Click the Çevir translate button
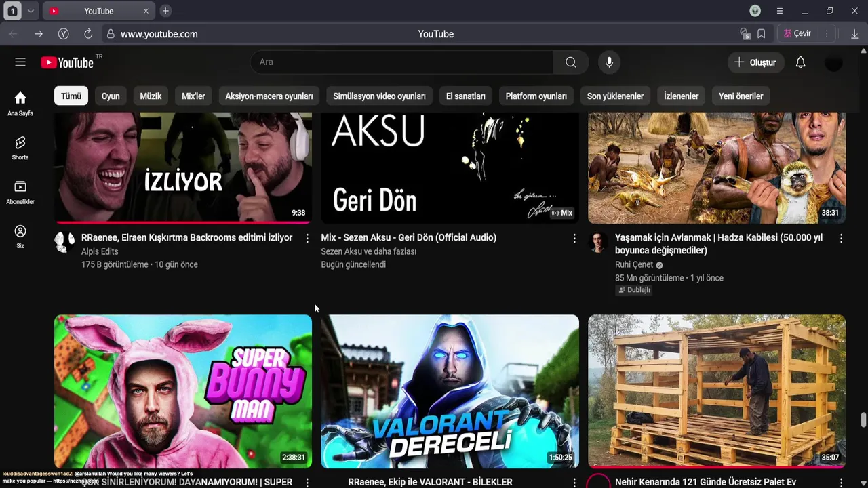The image size is (868, 488). tap(797, 34)
